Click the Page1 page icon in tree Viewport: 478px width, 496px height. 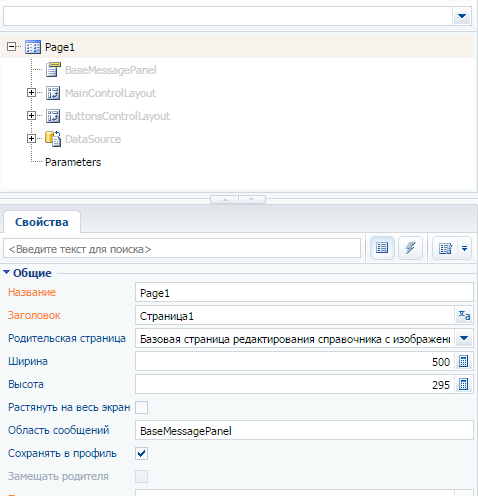point(33,47)
